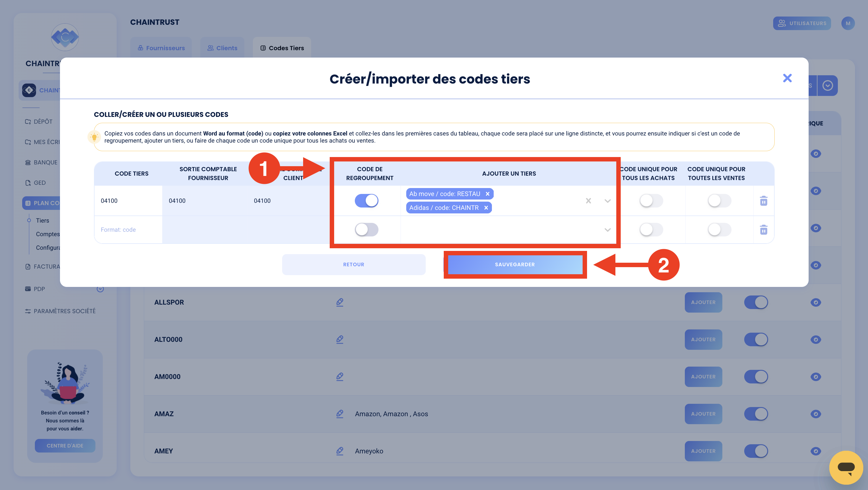Toggle unique ventes code on empty row
Image resolution: width=868 pixels, height=490 pixels.
pos(719,230)
